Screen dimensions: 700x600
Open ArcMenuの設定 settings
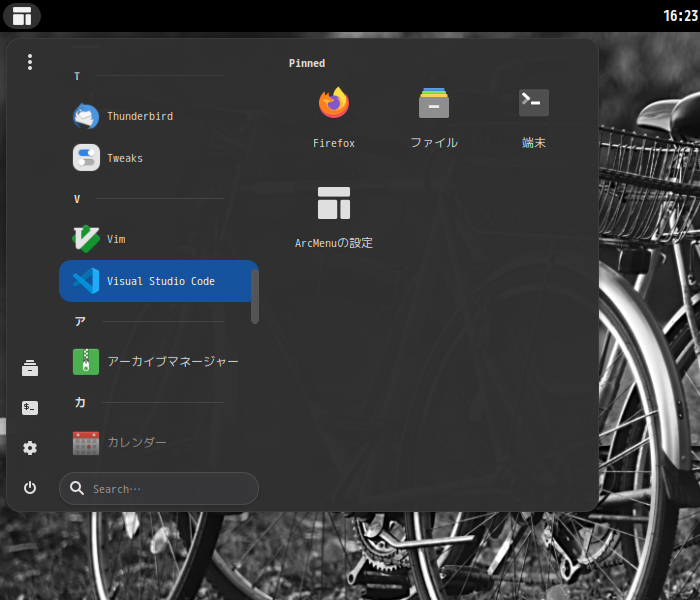(x=333, y=217)
